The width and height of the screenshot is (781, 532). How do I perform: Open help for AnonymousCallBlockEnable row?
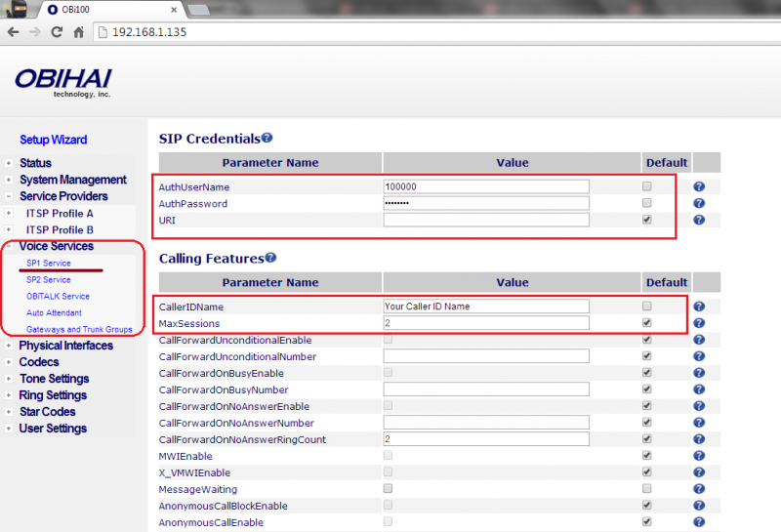point(699,505)
